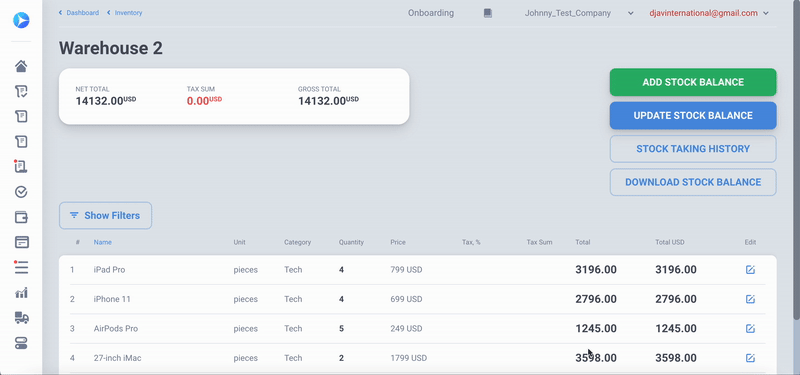Show Filters button

[105, 215]
